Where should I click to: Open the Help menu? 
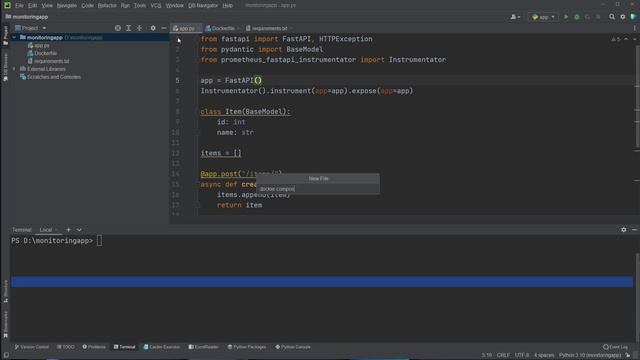227,5
